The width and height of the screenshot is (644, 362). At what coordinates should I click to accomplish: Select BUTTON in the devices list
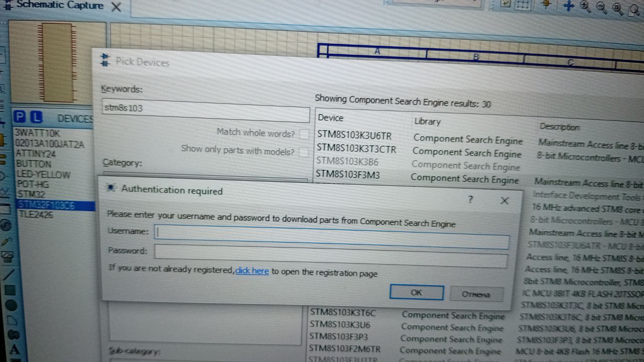34,164
